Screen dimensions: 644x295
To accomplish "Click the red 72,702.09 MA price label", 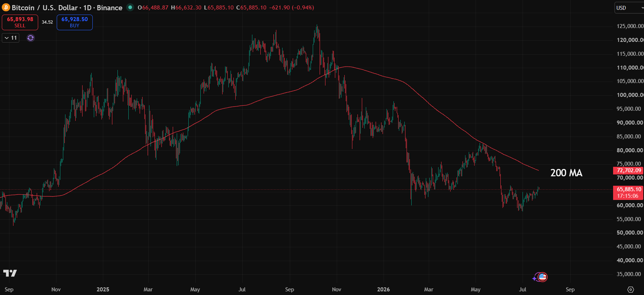I will pyautogui.click(x=629, y=170).
